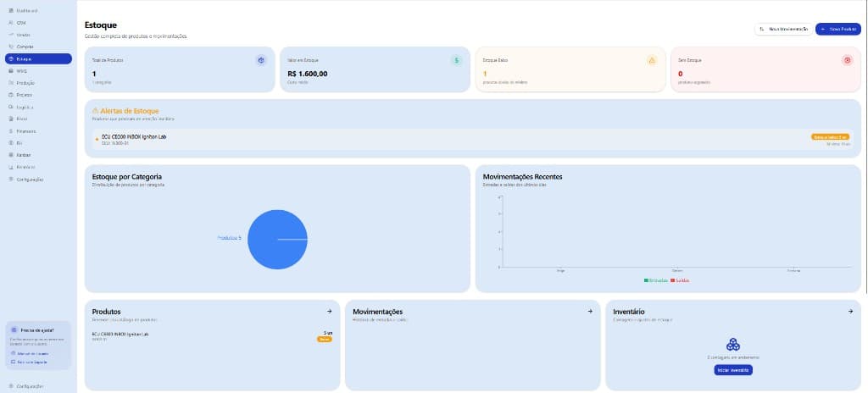This screenshot has height=393, width=868.
Task: Open the Dashboard sidebar item
Action: click(x=24, y=10)
